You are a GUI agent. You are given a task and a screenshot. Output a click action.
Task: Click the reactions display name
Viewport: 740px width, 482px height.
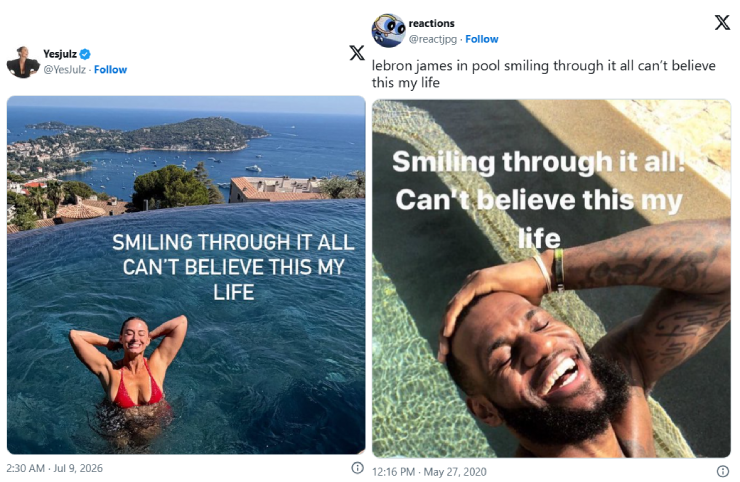coord(431,23)
